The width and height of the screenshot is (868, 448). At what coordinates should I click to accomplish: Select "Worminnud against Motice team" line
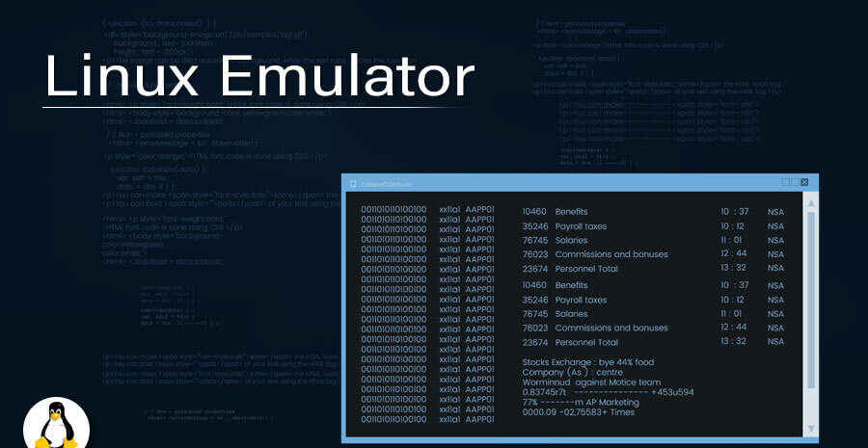click(x=591, y=382)
